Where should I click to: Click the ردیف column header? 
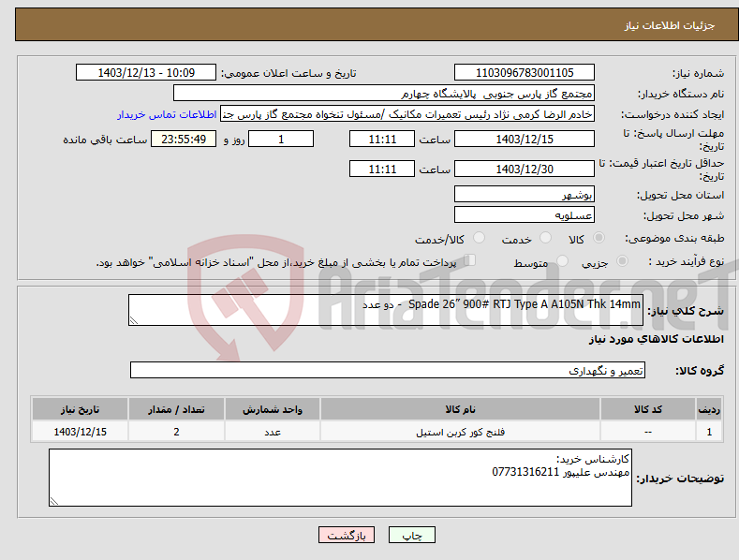(709, 409)
